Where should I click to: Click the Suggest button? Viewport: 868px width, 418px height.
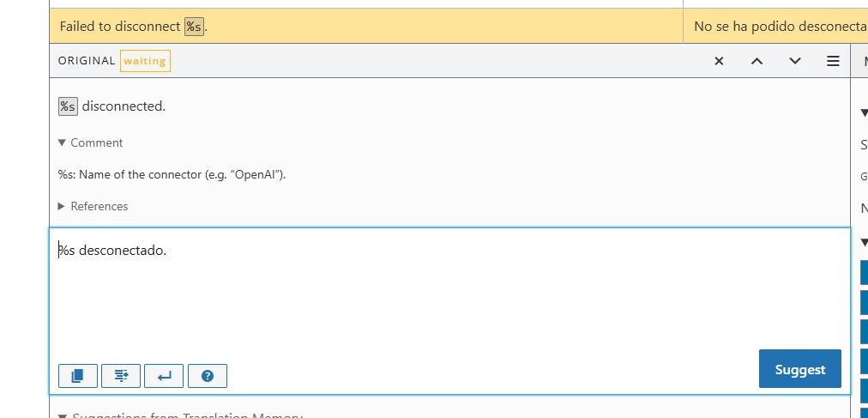click(x=799, y=369)
